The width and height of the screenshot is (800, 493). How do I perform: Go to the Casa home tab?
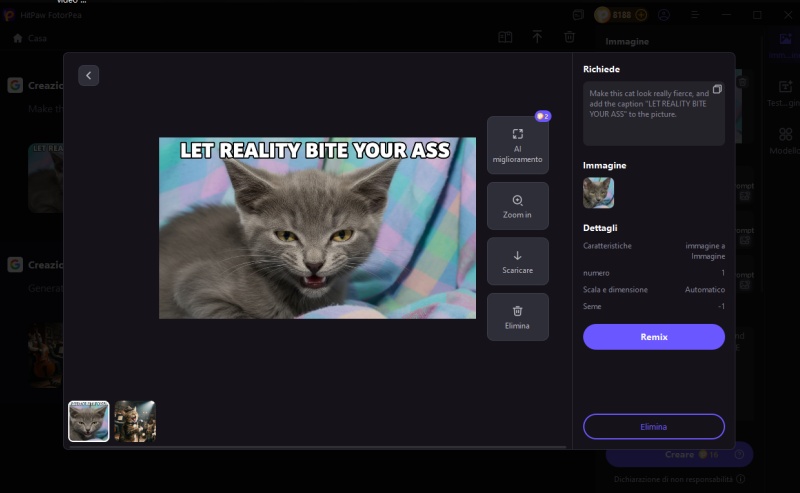(30, 38)
